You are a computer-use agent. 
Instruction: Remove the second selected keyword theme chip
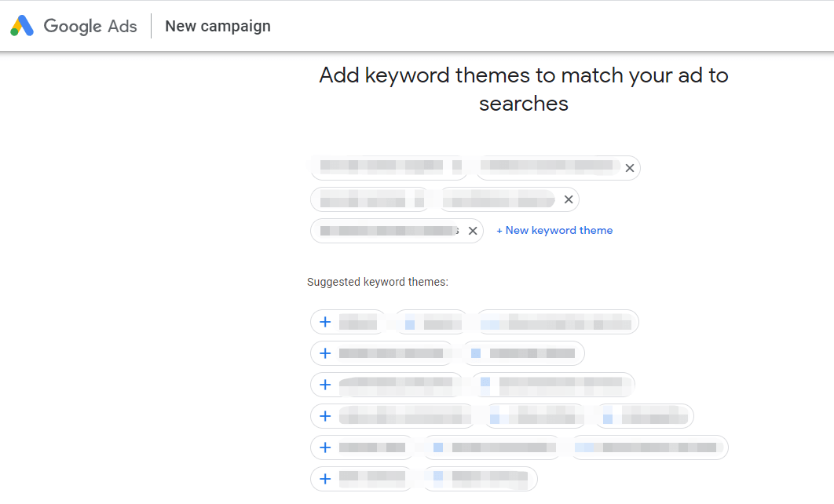click(x=569, y=199)
